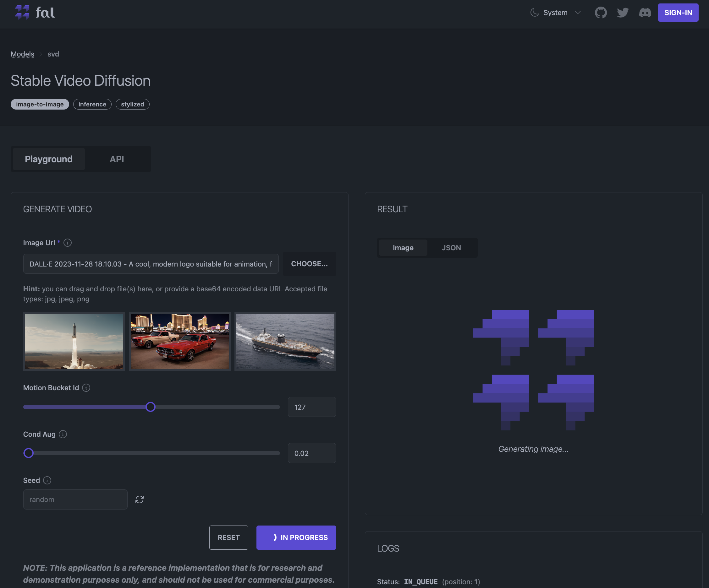Open Twitter profile link
Viewport: 709px width, 588px height.
623,13
